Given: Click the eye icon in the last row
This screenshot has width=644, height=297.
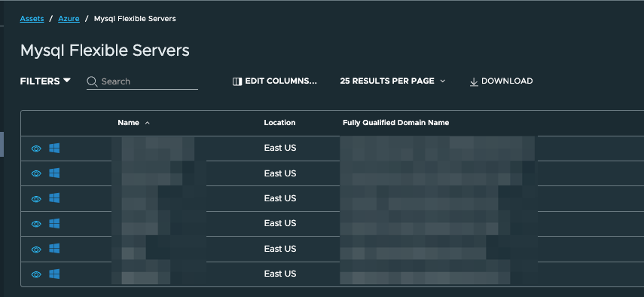Looking at the screenshot, I should click(x=36, y=274).
